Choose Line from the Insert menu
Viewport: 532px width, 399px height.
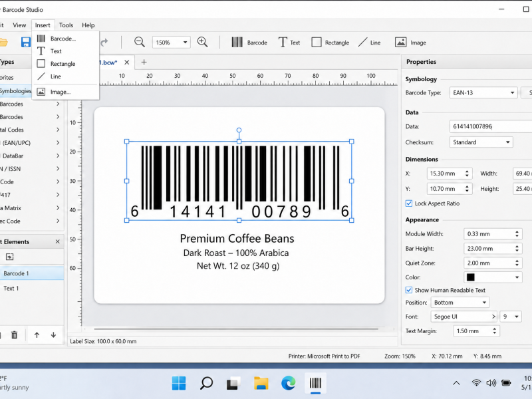65,76
